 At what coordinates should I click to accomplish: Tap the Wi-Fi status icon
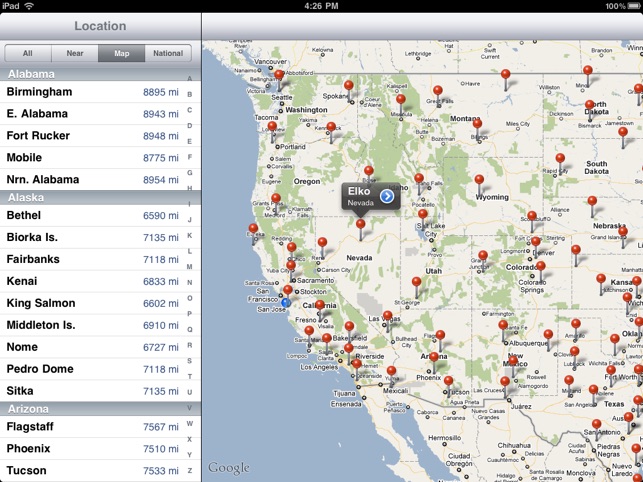click(x=29, y=6)
